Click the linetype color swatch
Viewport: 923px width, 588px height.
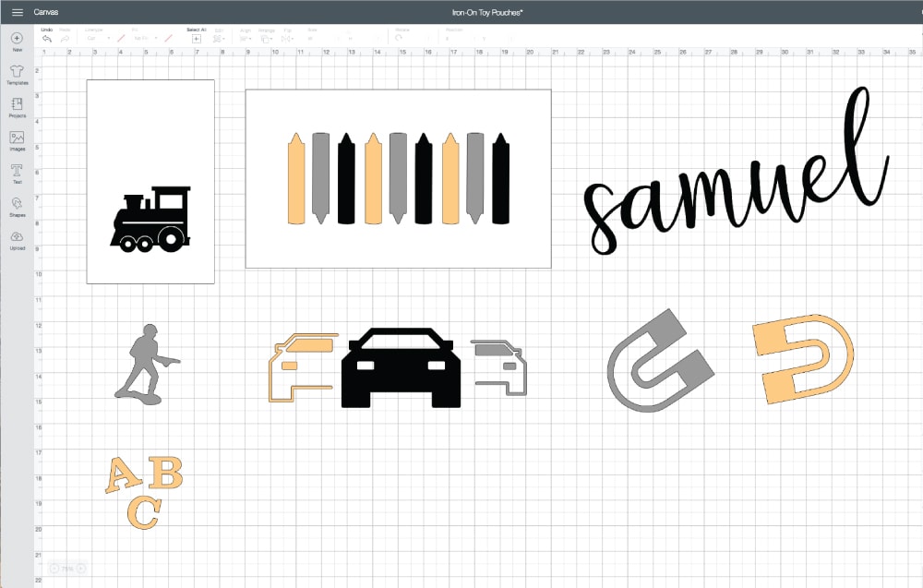[120, 39]
